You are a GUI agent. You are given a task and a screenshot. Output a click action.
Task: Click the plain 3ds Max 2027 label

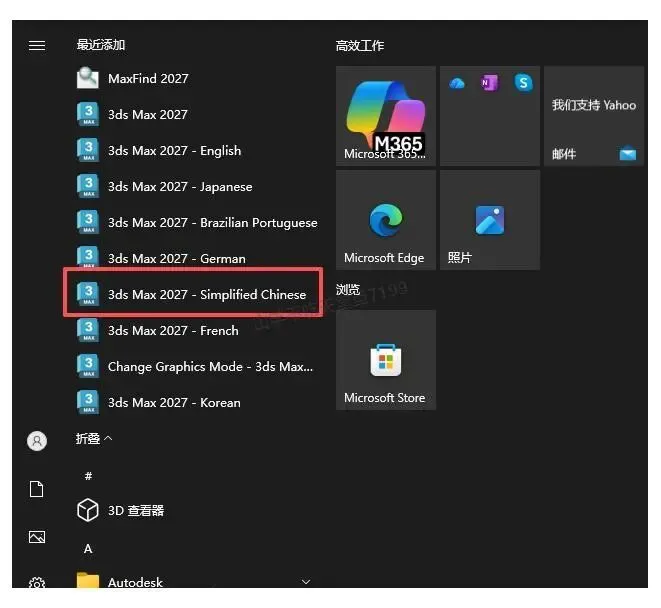(148, 114)
